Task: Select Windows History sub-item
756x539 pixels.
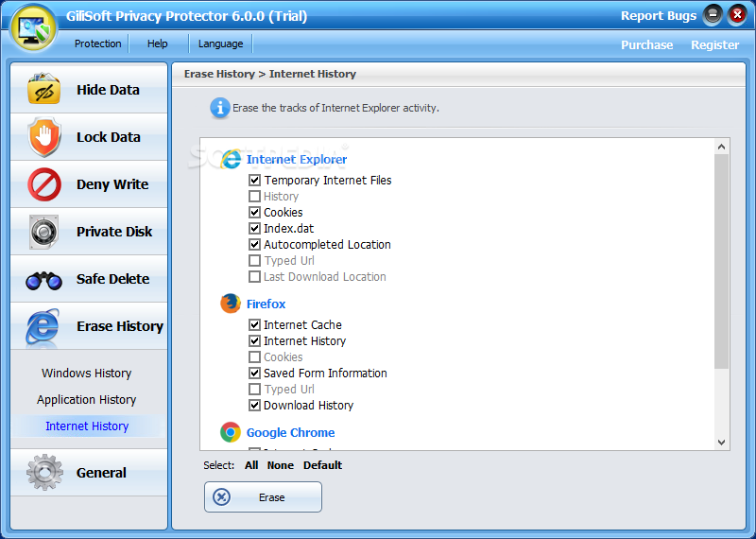Action: point(87,373)
